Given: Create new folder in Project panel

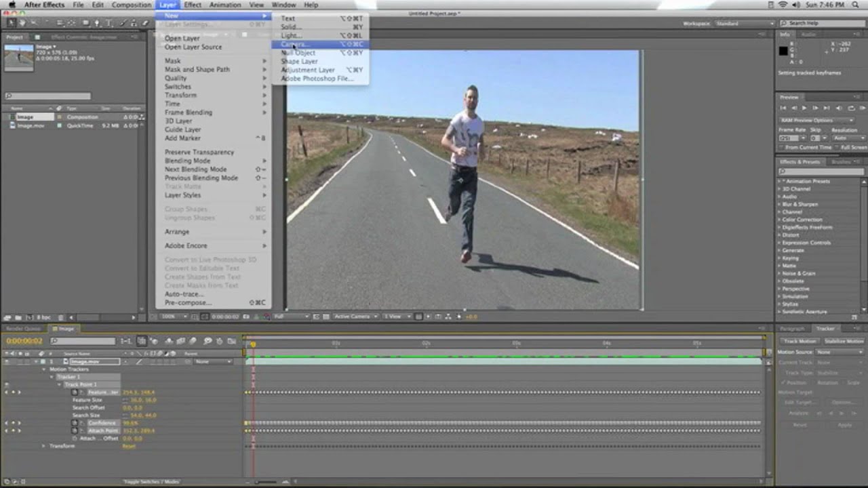Looking at the screenshot, I should (18, 317).
